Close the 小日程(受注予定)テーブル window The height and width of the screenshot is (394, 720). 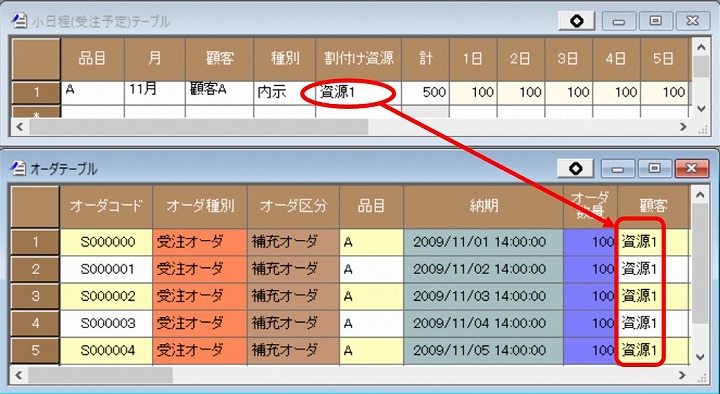point(692,21)
